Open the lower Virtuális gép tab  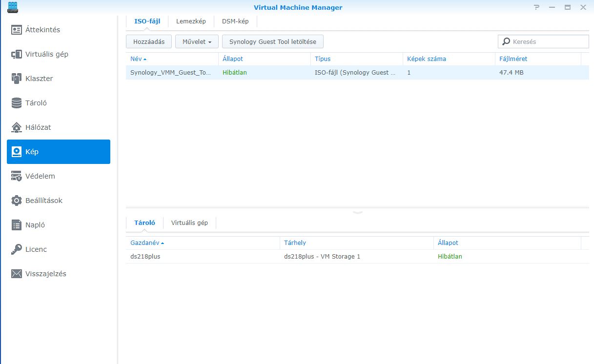(x=189, y=223)
